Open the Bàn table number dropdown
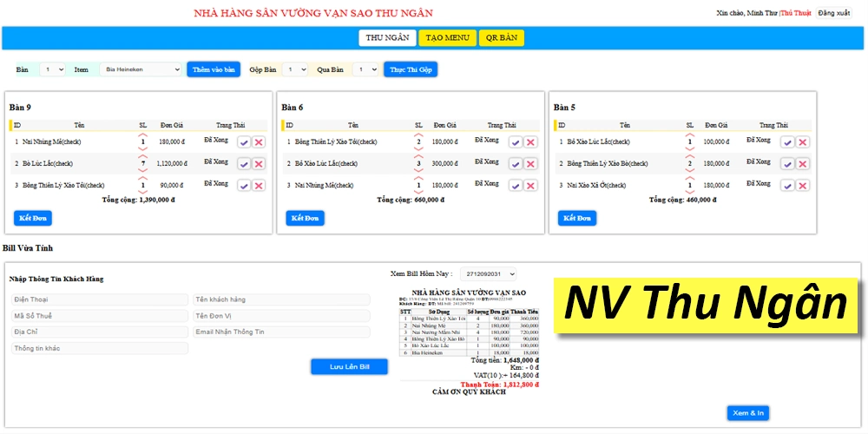 (x=53, y=69)
